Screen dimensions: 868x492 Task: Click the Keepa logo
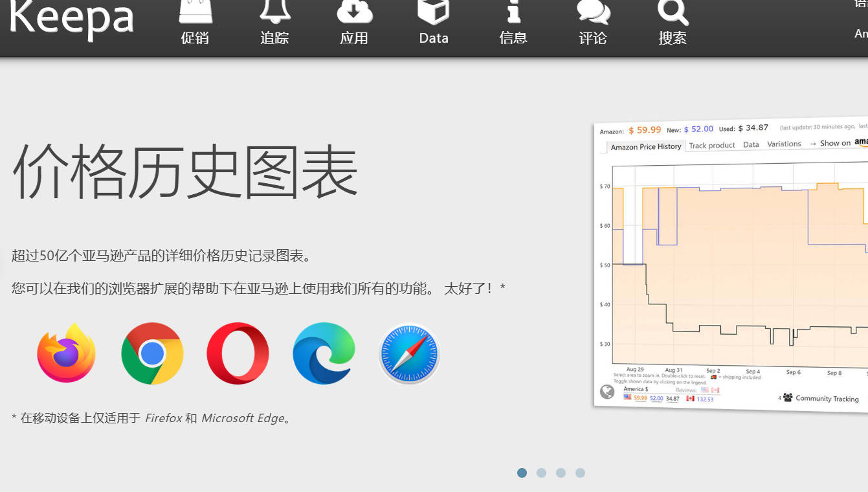pos(71,21)
